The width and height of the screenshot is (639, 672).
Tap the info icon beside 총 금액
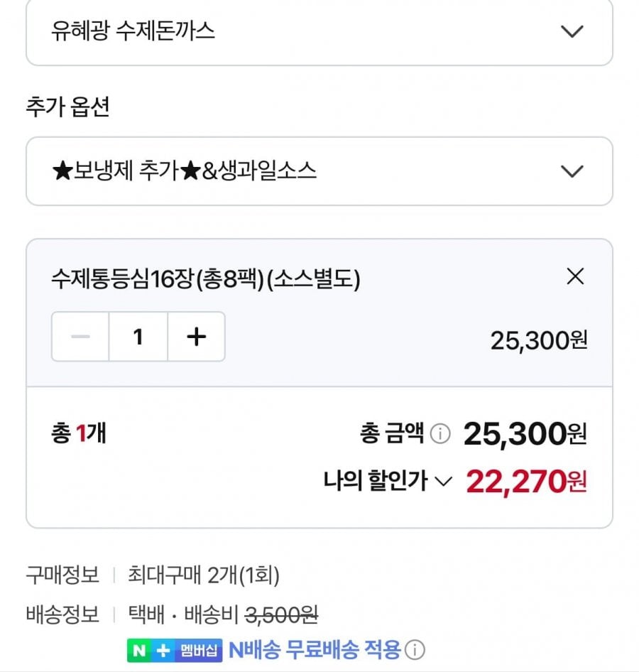click(x=440, y=433)
